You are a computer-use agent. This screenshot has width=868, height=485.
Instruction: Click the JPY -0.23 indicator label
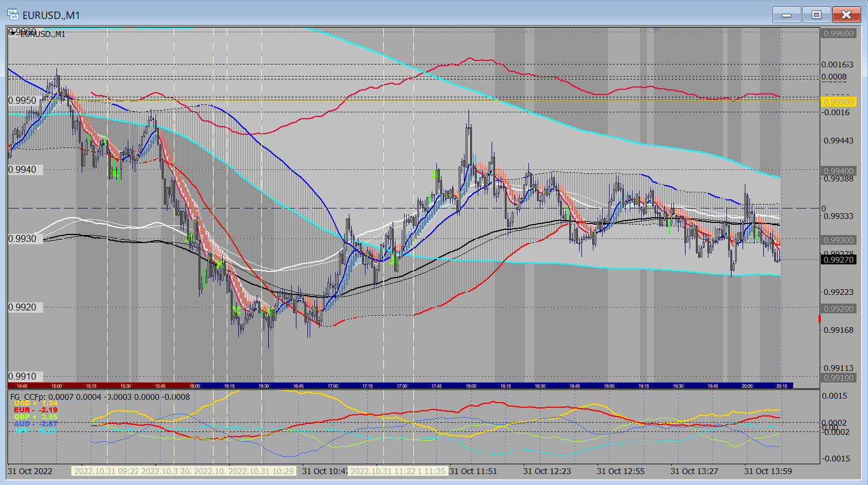tap(35, 430)
